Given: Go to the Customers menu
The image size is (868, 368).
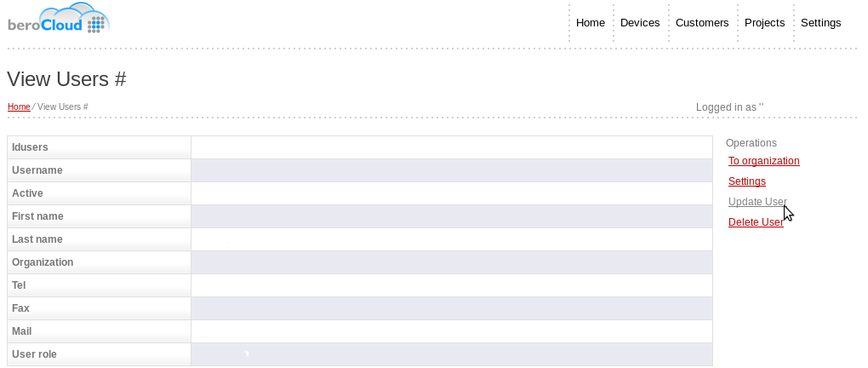Looking at the screenshot, I should click(x=702, y=23).
